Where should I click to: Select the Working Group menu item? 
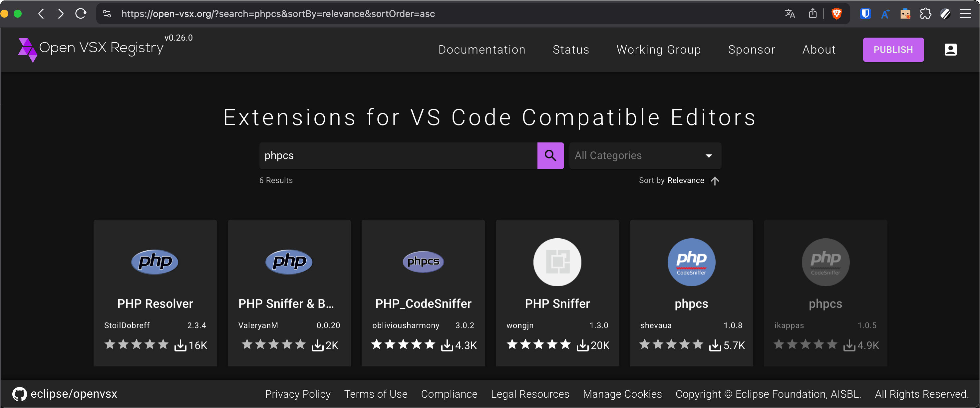(x=659, y=50)
